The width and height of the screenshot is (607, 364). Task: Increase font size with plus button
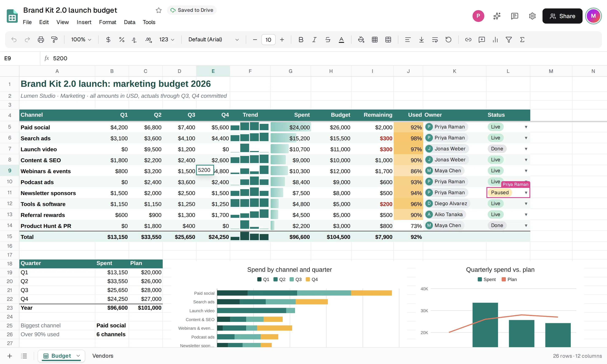coord(282,39)
